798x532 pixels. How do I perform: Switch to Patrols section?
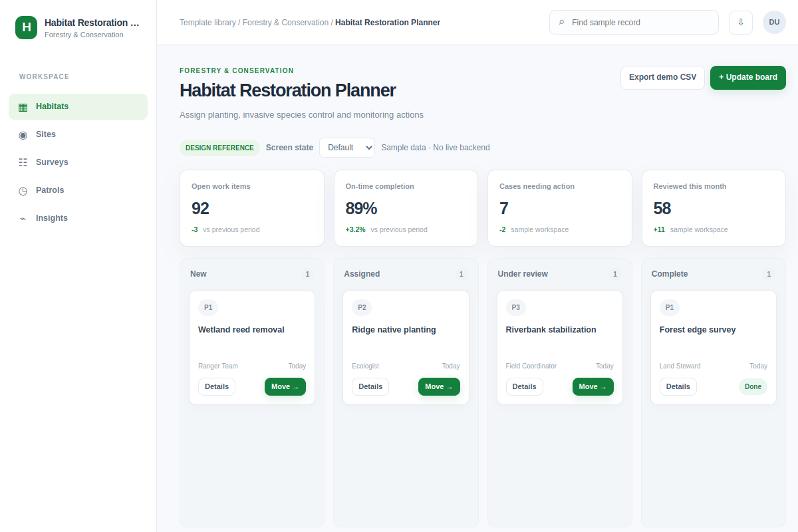[78, 190]
